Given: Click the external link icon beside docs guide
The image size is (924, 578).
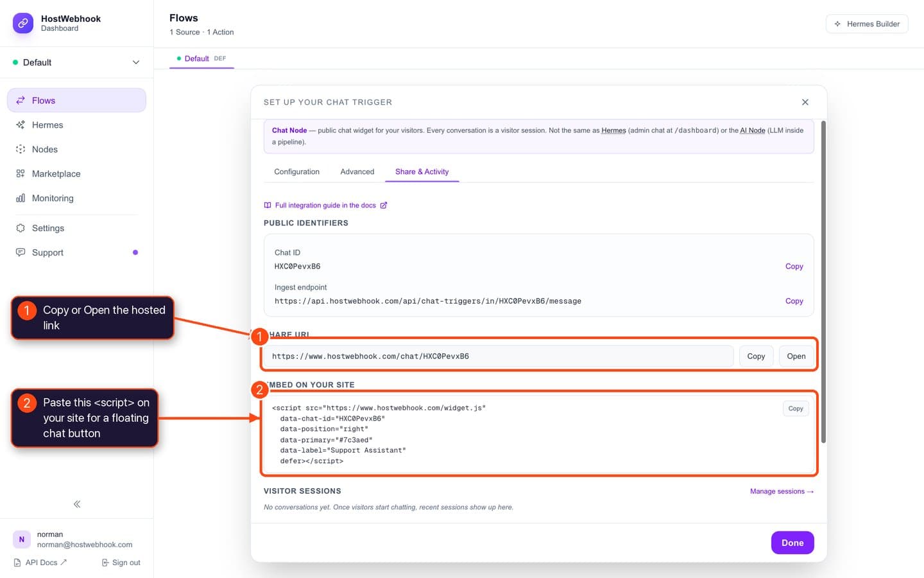Looking at the screenshot, I should 384,206.
